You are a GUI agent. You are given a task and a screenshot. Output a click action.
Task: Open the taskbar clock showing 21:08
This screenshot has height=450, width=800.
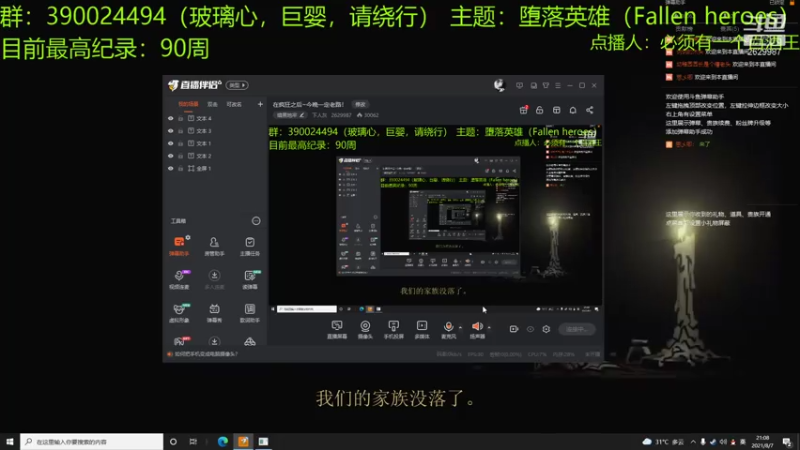pos(762,441)
